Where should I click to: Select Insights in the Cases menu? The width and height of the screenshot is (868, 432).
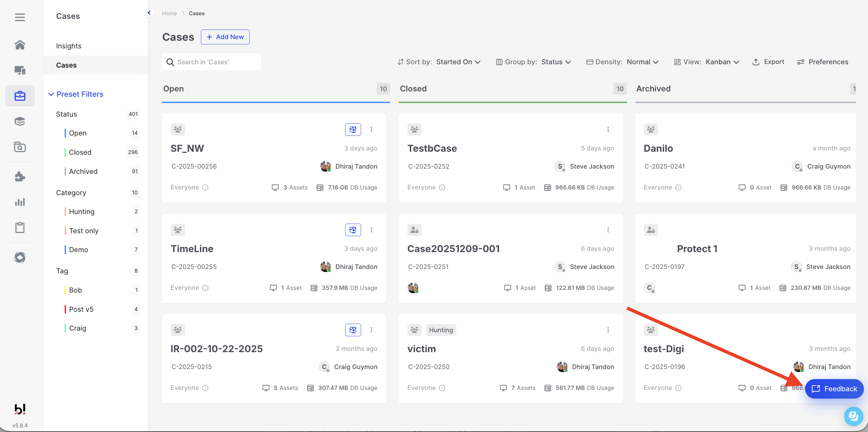tap(69, 46)
